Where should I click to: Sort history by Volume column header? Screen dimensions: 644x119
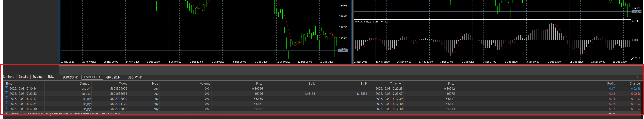click(x=205, y=84)
